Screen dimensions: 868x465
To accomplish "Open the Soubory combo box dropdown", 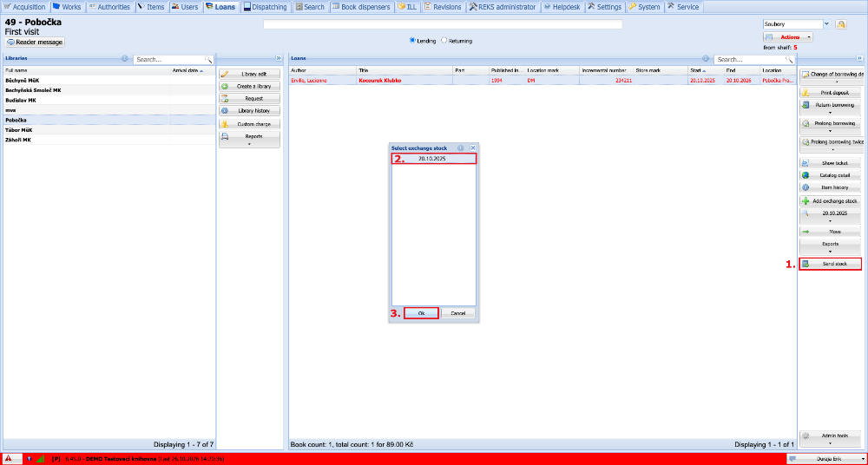I will [x=827, y=24].
